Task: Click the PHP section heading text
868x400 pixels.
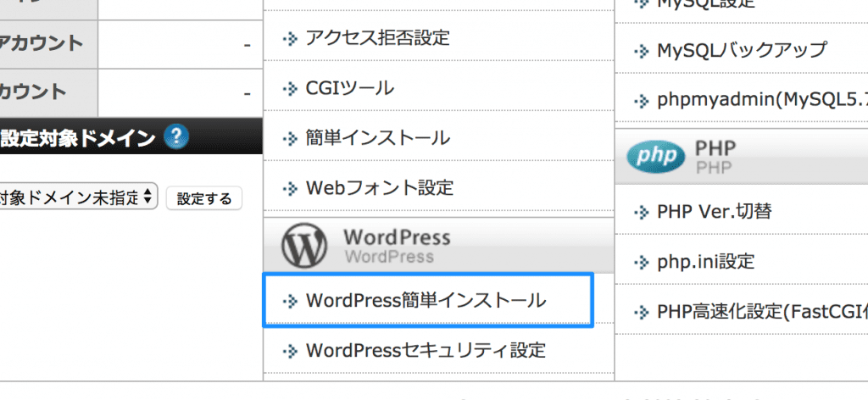Action: click(715, 148)
